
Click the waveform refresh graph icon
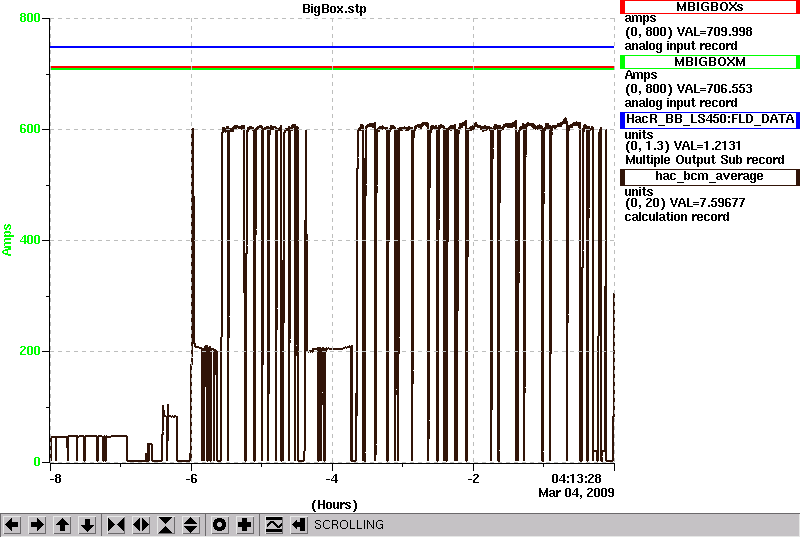click(x=274, y=525)
